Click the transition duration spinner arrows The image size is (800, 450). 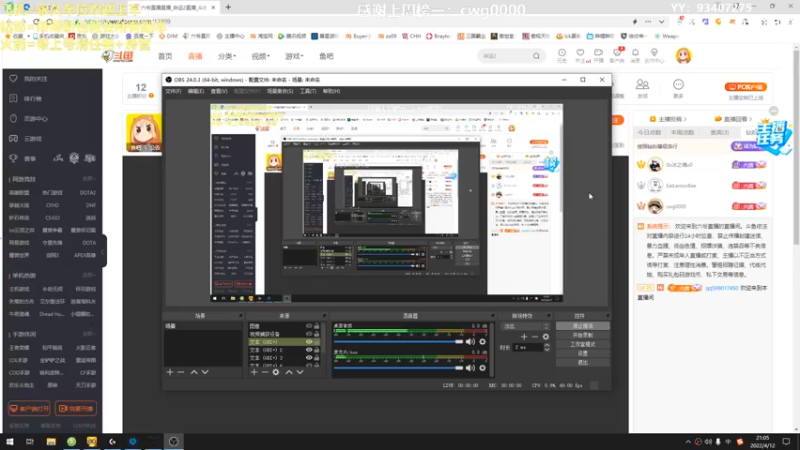tap(547, 347)
